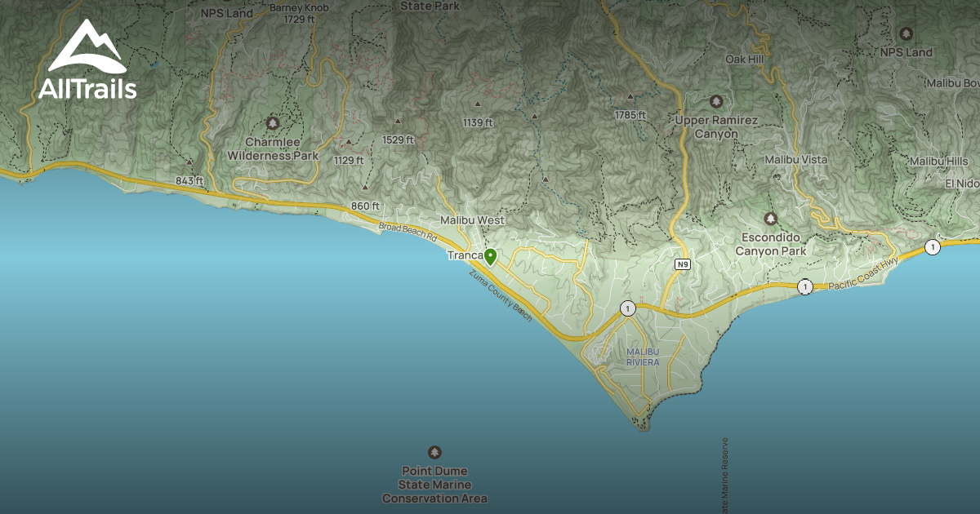
Task: Click the 1129 ft elevation label
Action: click(x=349, y=160)
